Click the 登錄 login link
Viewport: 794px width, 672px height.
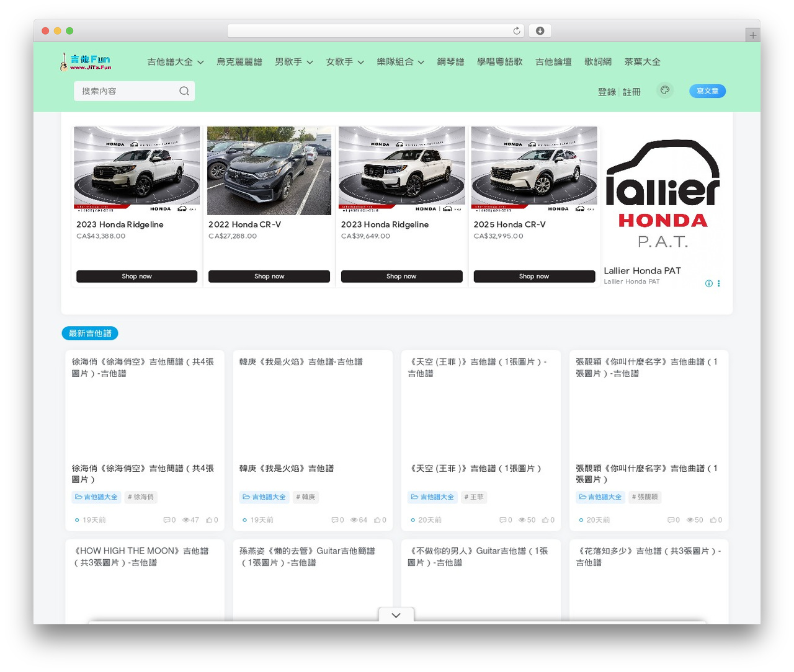[x=607, y=92]
